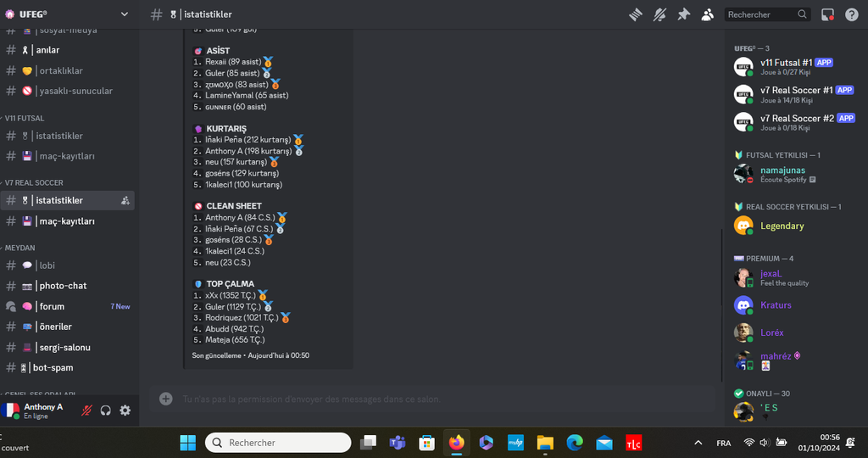This screenshot has height=458, width=868.
Task: Open user settings gear icon
Action: tap(125, 411)
